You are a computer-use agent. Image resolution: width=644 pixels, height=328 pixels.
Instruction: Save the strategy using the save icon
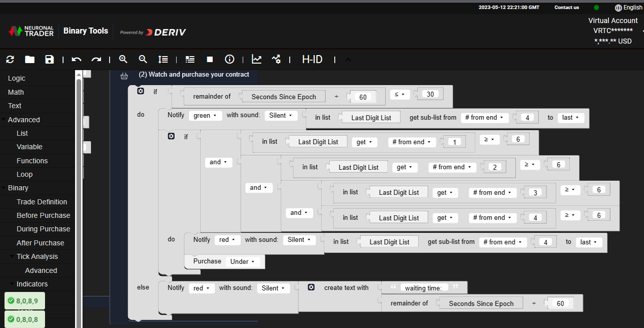[49, 59]
